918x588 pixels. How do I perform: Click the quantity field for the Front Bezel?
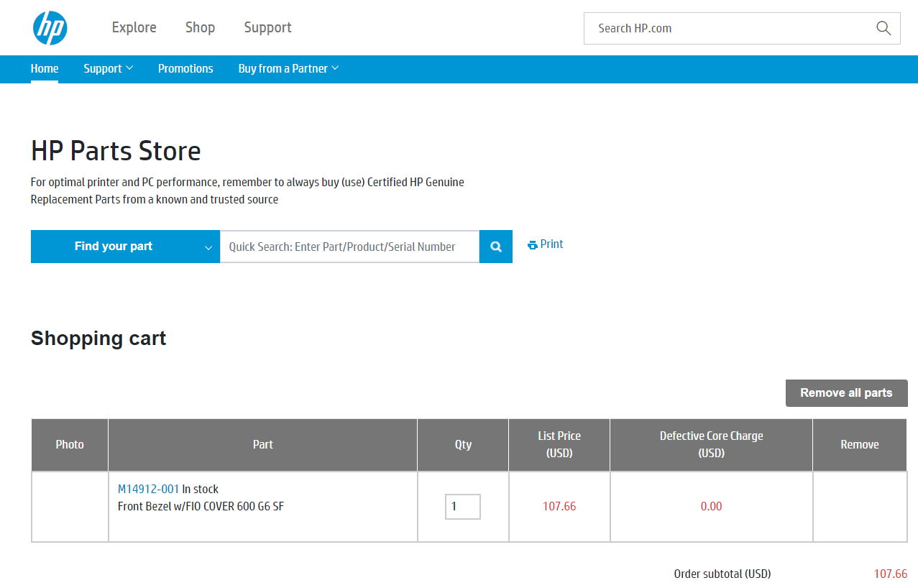point(462,506)
